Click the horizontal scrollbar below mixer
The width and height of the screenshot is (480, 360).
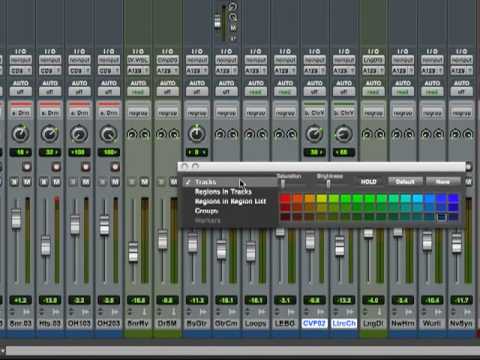coord(242,351)
